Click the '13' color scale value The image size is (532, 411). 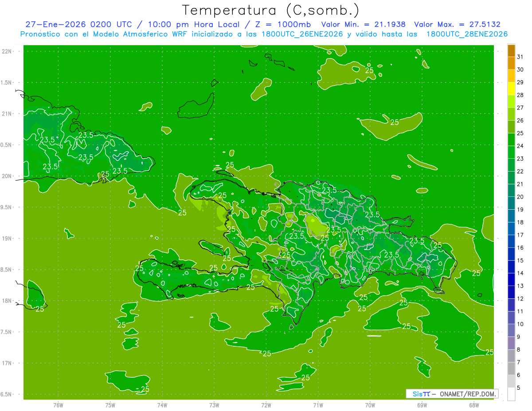click(520, 286)
